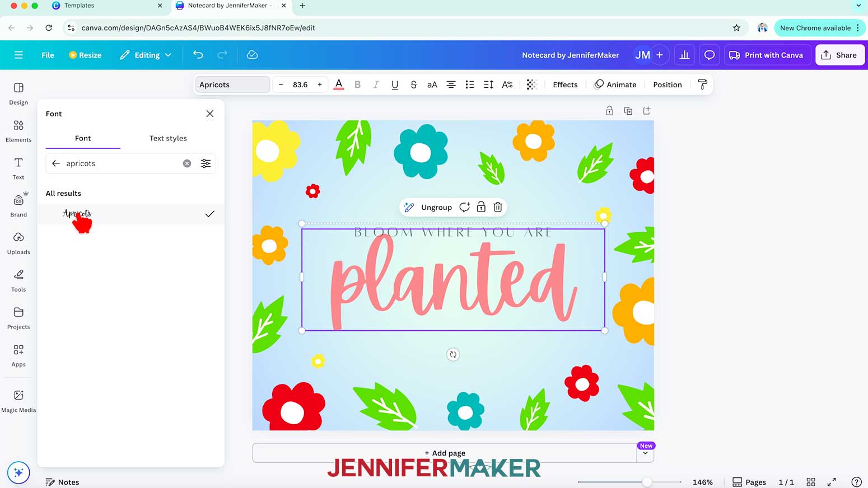Go back from font search arrow
This screenshot has height=488, width=868.
pos(55,163)
